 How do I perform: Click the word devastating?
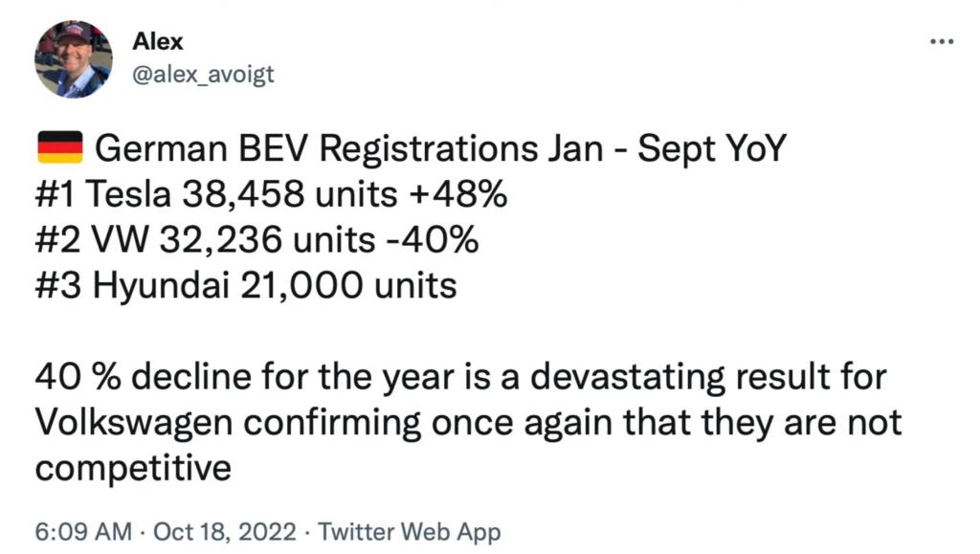[628, 377]
